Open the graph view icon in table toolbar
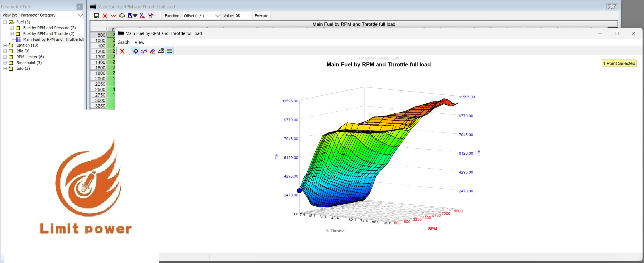The image size is (644, 263). pyautogui.click(x=113, y=16)
